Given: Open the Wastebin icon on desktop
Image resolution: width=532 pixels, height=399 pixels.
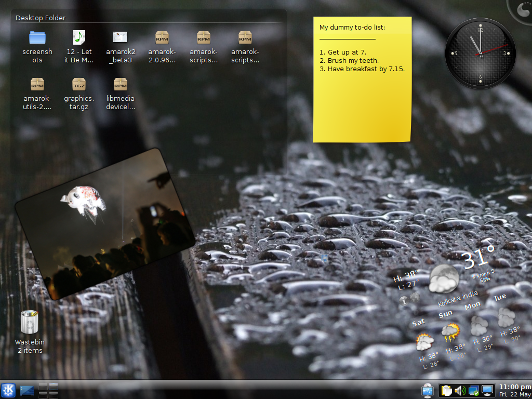Looking at the screenshot, I should [30, 323].
